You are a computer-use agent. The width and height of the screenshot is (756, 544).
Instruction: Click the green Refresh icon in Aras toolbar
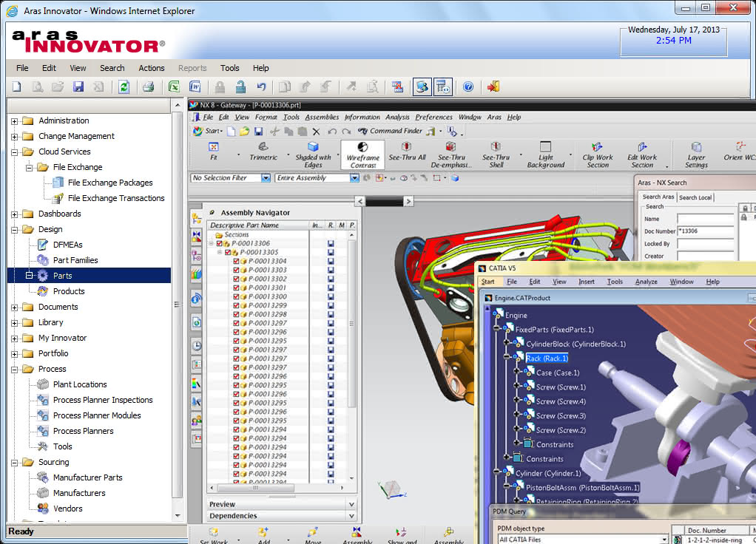click(124, 86)
